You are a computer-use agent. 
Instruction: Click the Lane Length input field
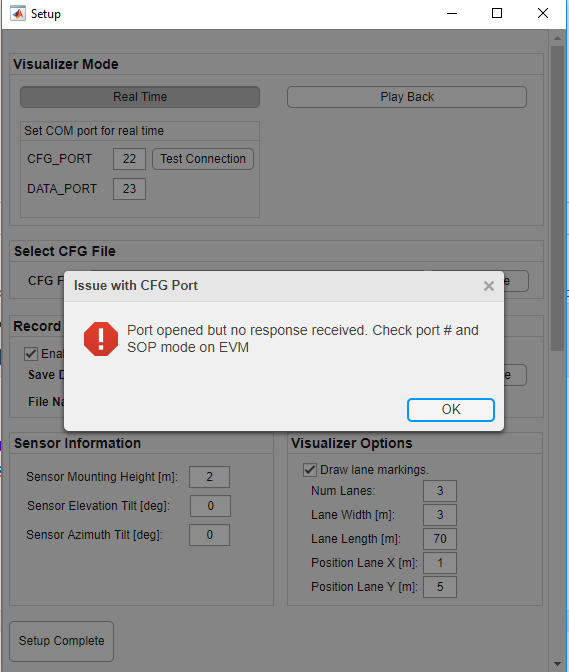point(440,539)
